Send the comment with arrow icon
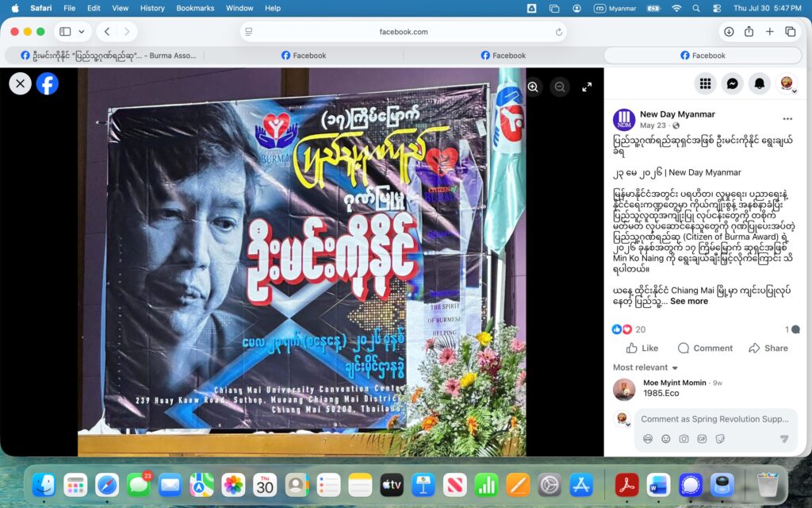The width and height of the screenshot is (812, 508). tap(784, 439)
